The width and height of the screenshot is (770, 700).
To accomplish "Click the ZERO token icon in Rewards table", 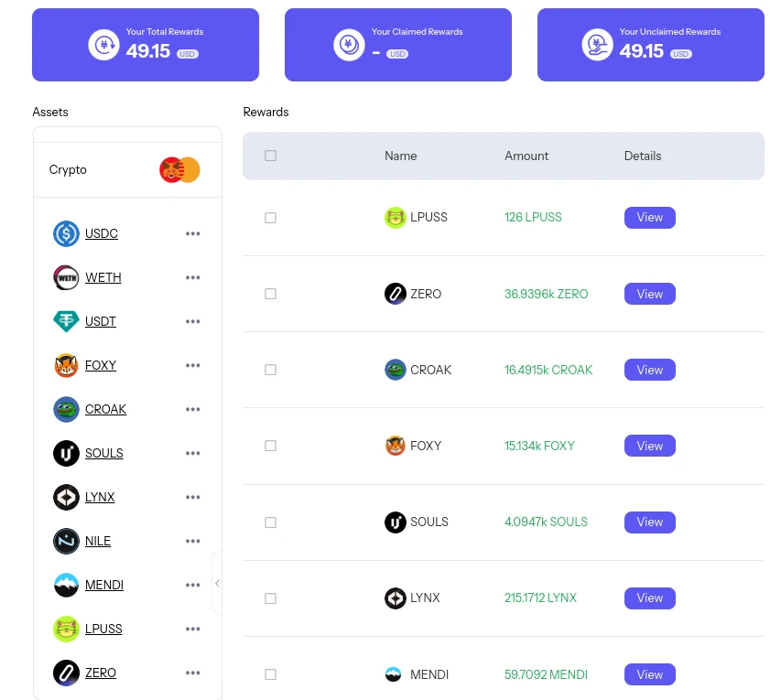I will (x=395, y=294).
